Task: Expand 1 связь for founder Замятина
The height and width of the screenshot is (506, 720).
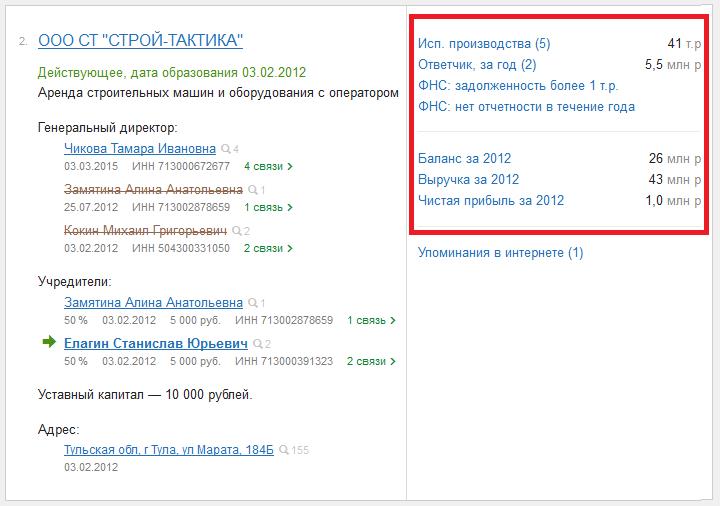Action: pyautogui.click(x=371, y=320)
